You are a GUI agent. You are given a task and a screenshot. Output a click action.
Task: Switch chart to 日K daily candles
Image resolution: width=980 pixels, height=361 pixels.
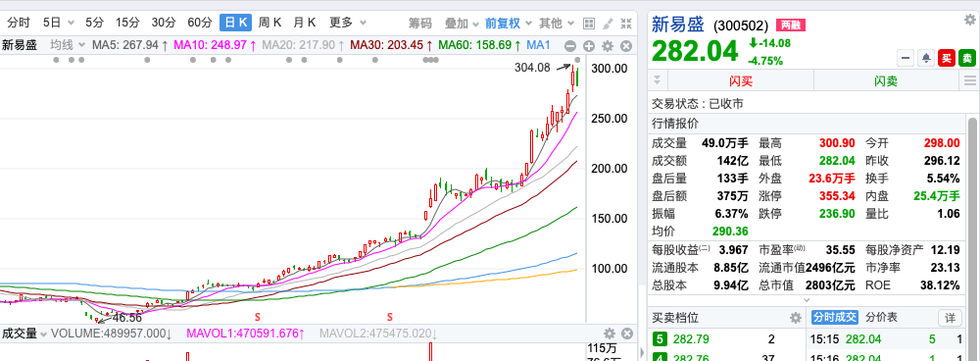[235, 24]
